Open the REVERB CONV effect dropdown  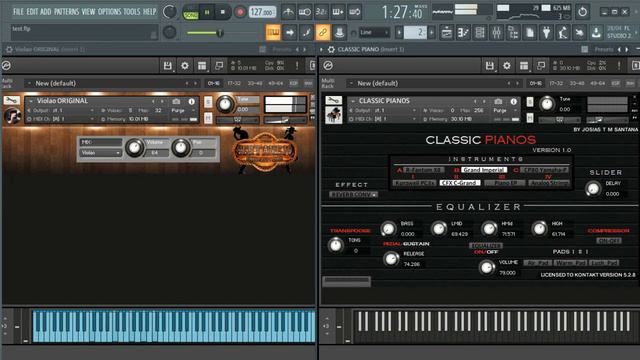pyautogui.click(x=353, y=194)
